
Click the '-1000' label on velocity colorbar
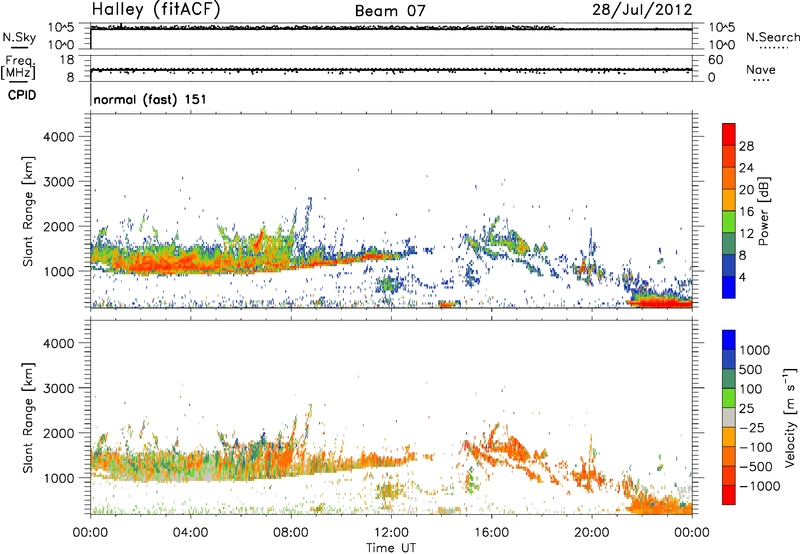tap(759, 486)
